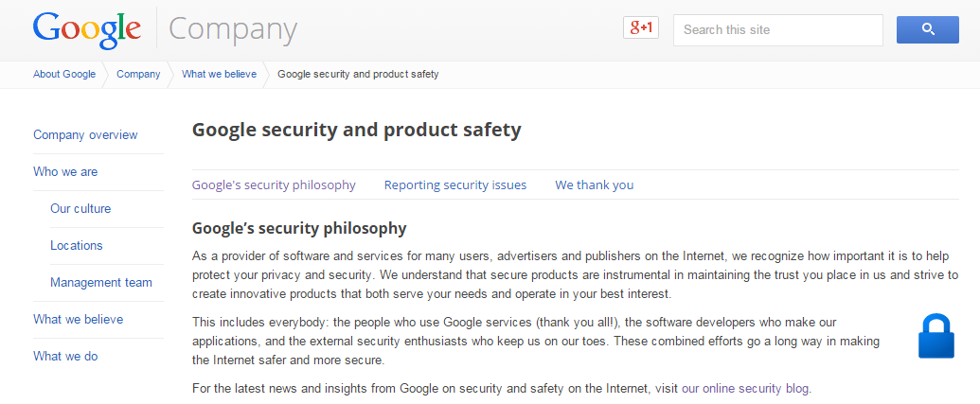
Task: Select Who we are in the sidebar
Action: (65, 171)
